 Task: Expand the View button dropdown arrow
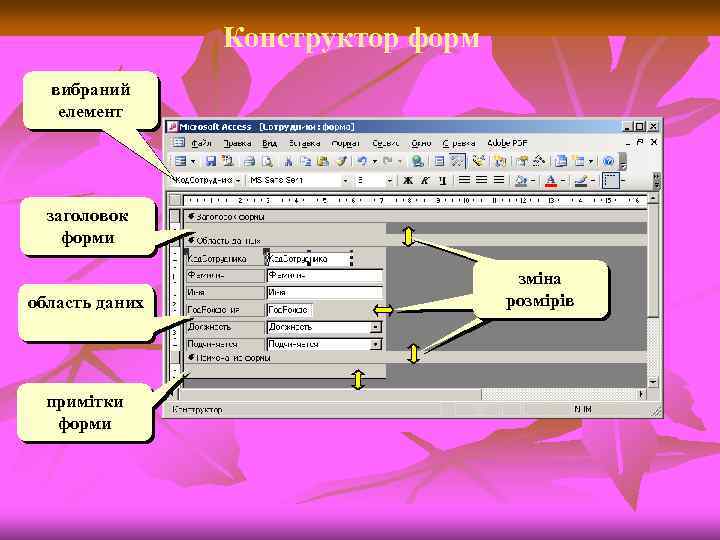(193, 162)
